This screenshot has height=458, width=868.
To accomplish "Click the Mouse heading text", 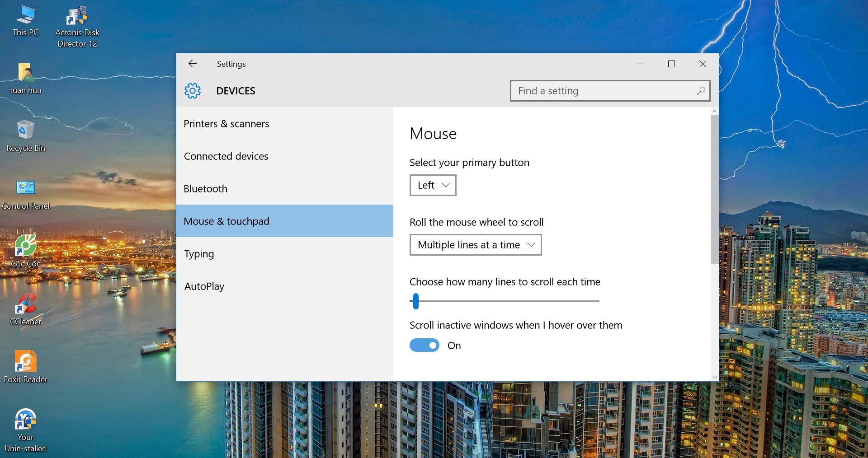I will [x=433, y=134].
